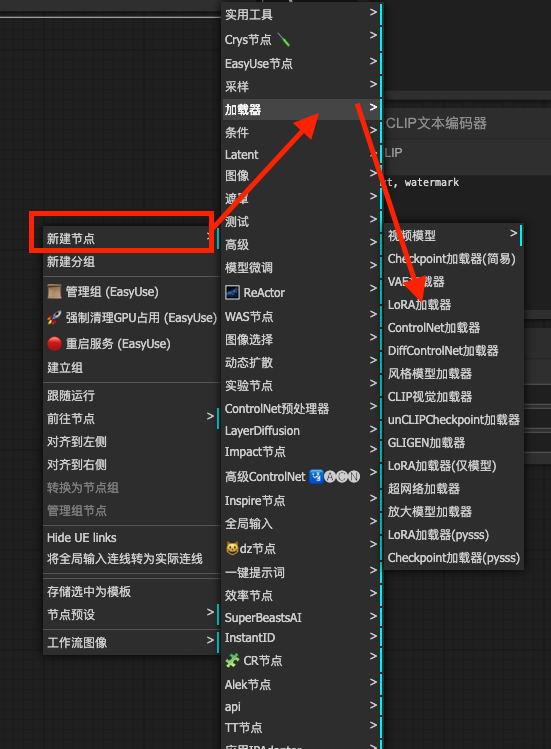Screen dimensions: 551x749
Task: Expand EasyUse节点 submenu
Action: pyautogui.click(x=302, y=63)
